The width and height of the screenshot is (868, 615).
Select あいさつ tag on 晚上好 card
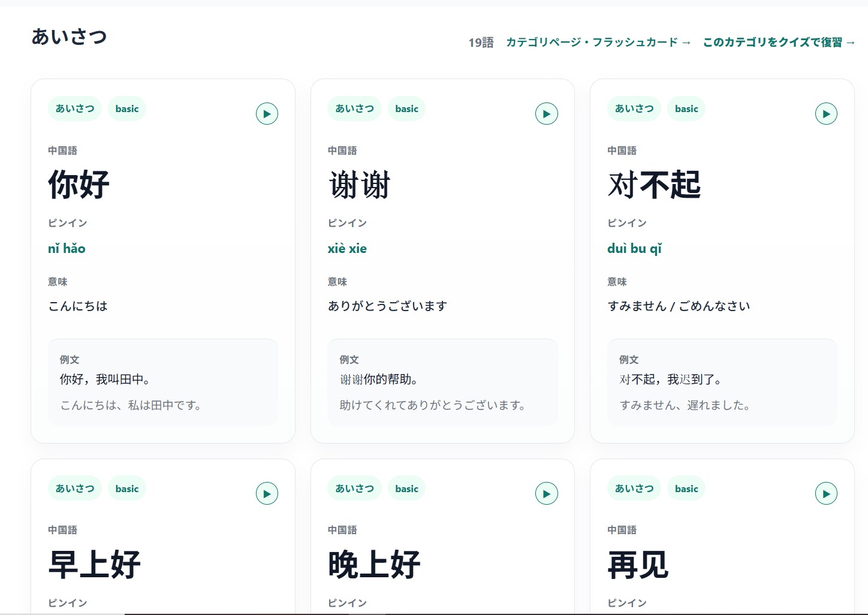pos(354,489)
